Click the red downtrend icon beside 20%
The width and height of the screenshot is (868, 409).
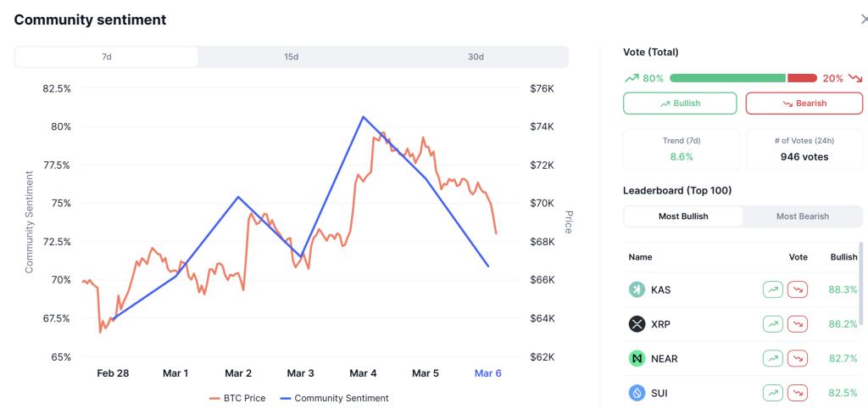coord(855,78)
